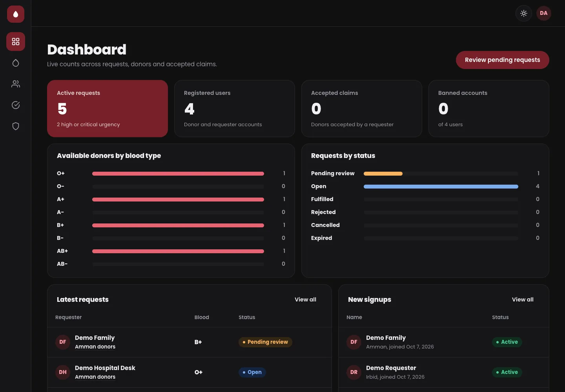Screen dimensions: 565x392
Task: Click 'Irbid, joined Oct 7, 2026' text
Action: tap(395, 377)
